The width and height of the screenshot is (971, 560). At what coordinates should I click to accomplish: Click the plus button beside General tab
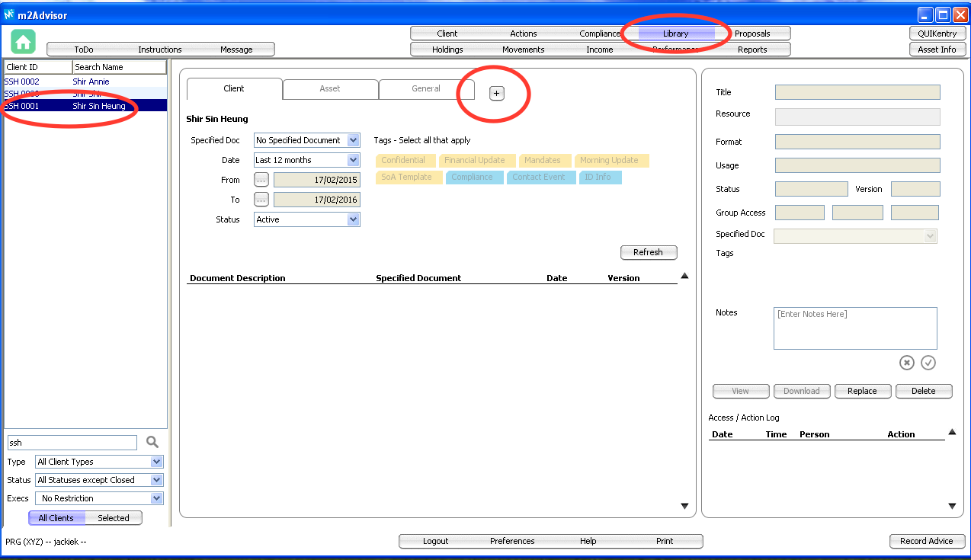(x=496, y=93)
